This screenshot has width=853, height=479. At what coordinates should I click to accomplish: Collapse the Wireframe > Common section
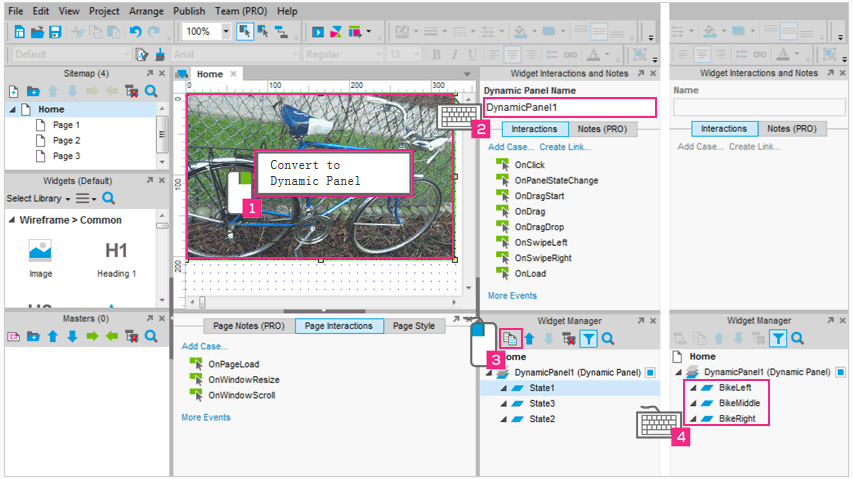point(12,220)
